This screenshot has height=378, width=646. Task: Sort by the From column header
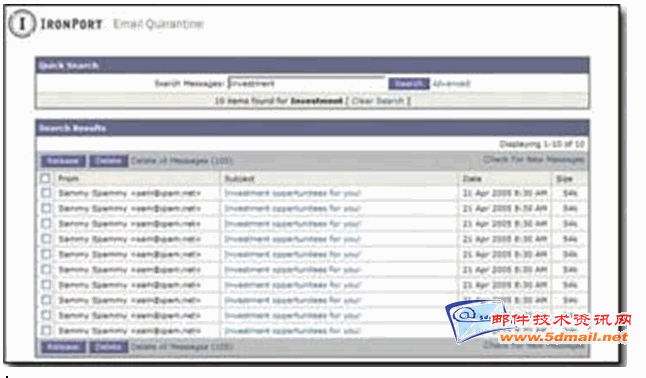[x=68, y=178]
